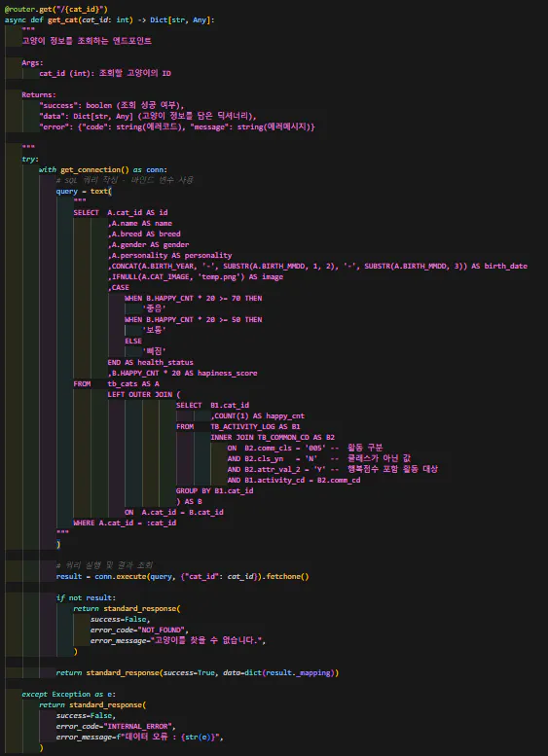
Task: Click error_code="INTERNAL_ERROR" argument
Action: [x=115, y=726]
